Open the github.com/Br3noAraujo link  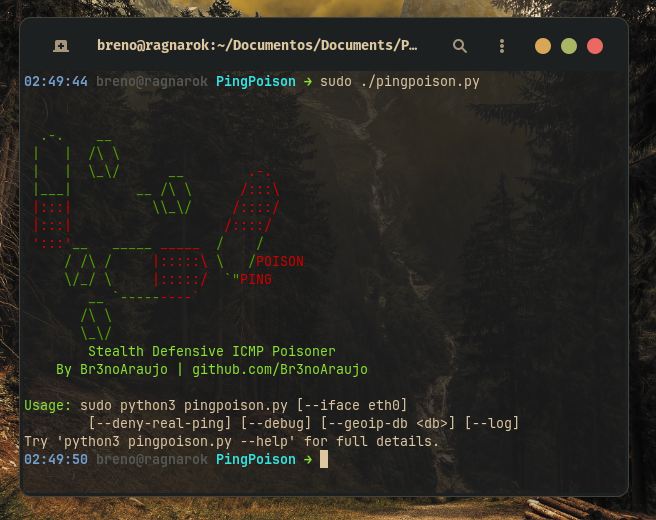point(280,370)
